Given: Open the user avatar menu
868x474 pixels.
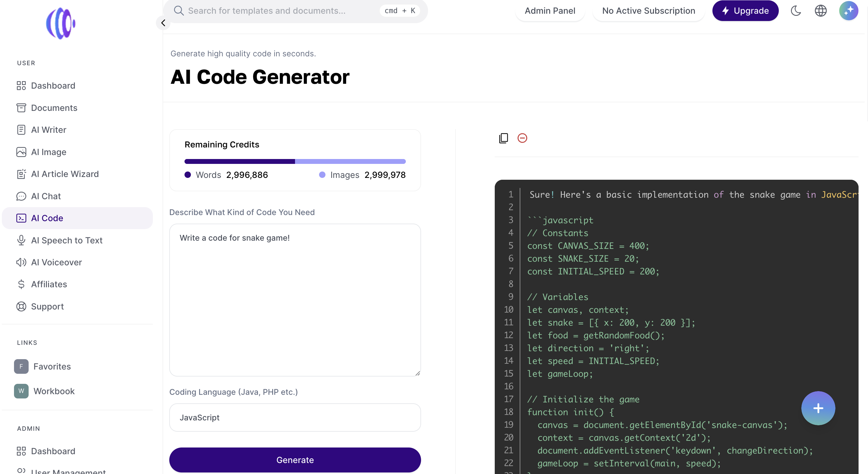Looking at the screenshot, I should [x=849, y=11].
